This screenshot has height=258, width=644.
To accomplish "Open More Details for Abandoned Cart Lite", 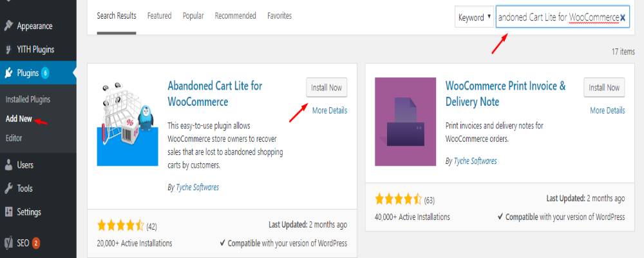I will click(x=329, y=110).
